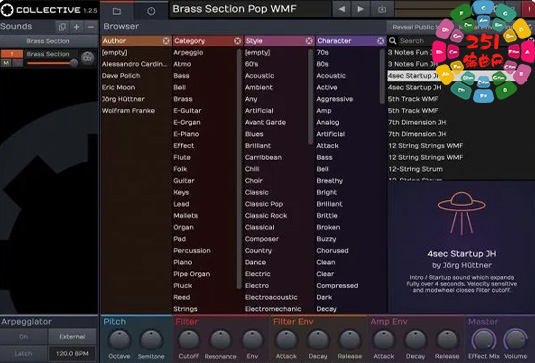Select Avant Garde style
Image resolution: width=535 pixels, height=363 pixels.
[x=265, y=122]
